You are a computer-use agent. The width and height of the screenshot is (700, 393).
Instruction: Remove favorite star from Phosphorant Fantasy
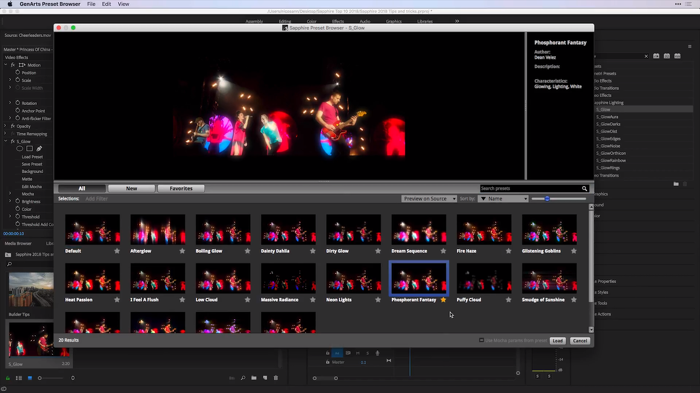tap(443, 300)
